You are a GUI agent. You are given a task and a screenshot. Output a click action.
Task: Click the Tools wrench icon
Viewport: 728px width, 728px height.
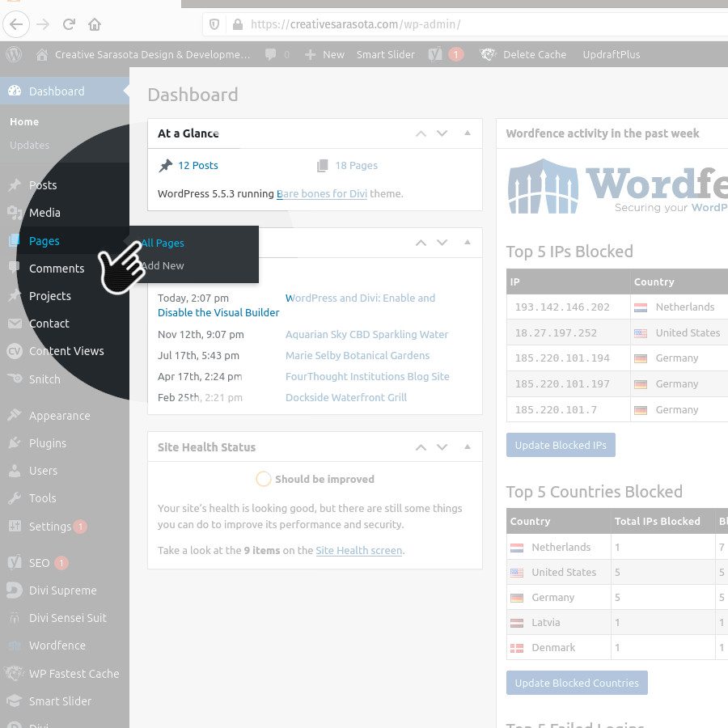coord(15,498)
